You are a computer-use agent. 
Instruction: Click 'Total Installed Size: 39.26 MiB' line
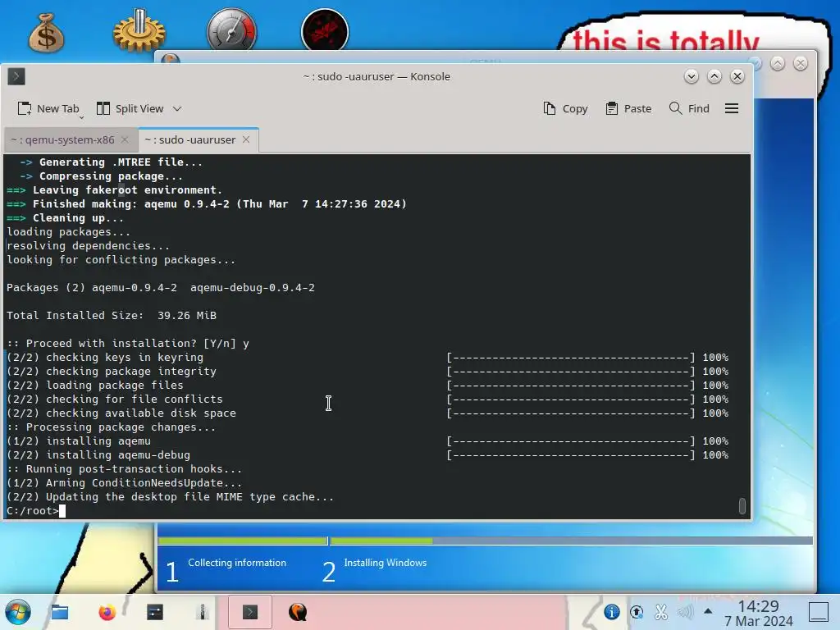(112, 316)
